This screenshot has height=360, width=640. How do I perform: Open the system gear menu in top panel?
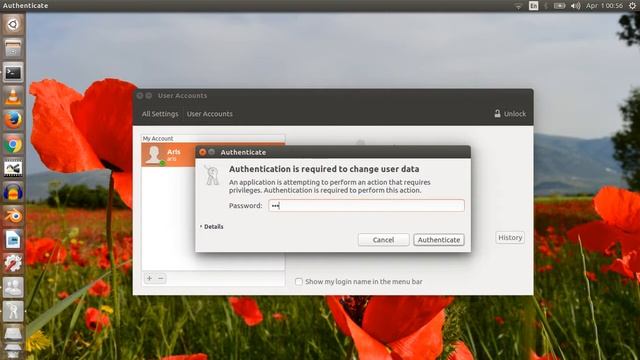point(632,6)
